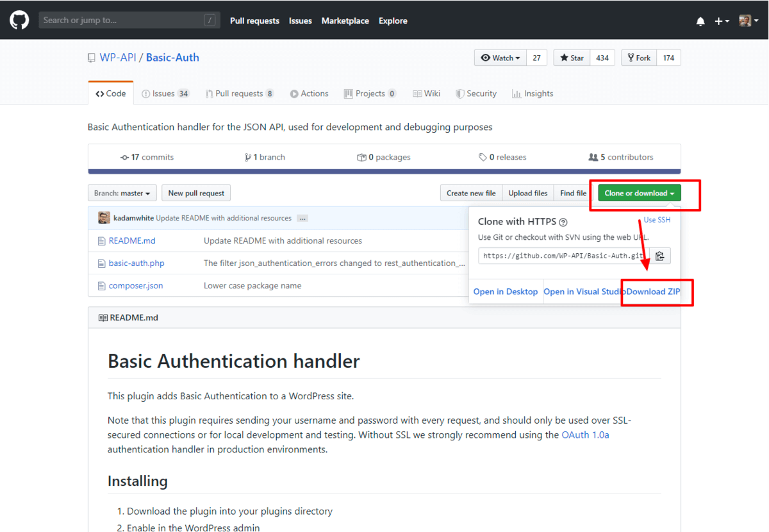Open the kadamwhite avatar in latest commit
Viewport: 769px width, 532px height.
(104, 218)
